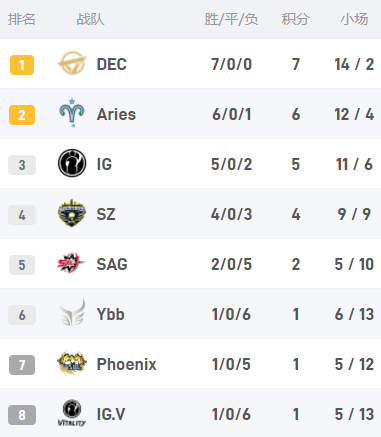Image resolution: width=381 pixels, height=437 pixels.
Task: Click the gold rank 1 badge
Action: point(22,65)
